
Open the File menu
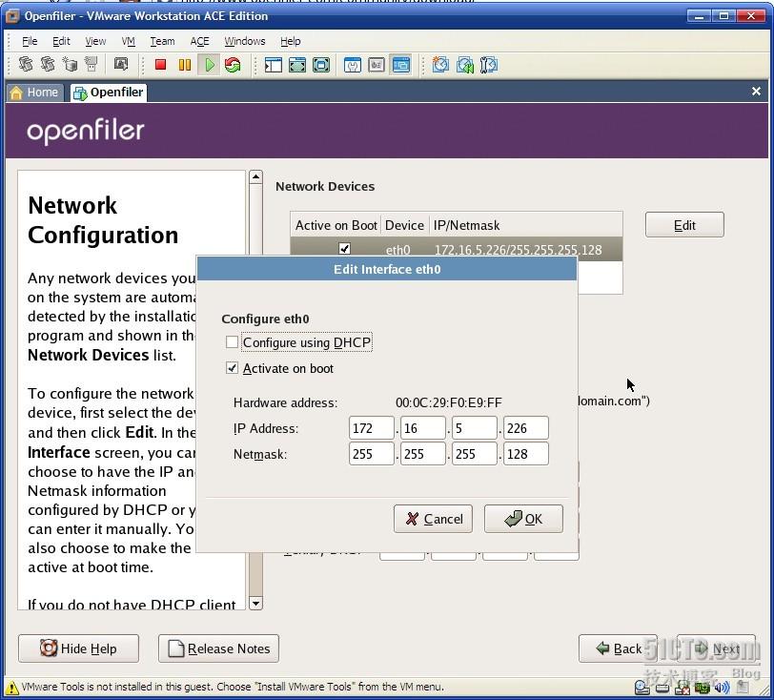[30, 41]
